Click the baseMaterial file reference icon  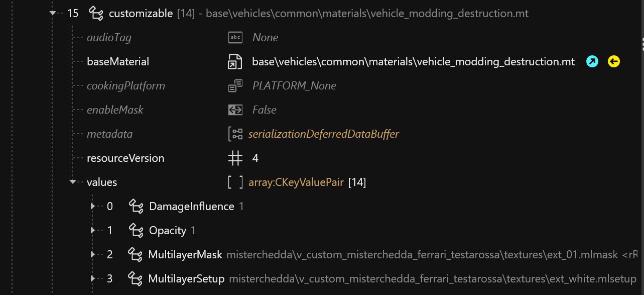235,62
